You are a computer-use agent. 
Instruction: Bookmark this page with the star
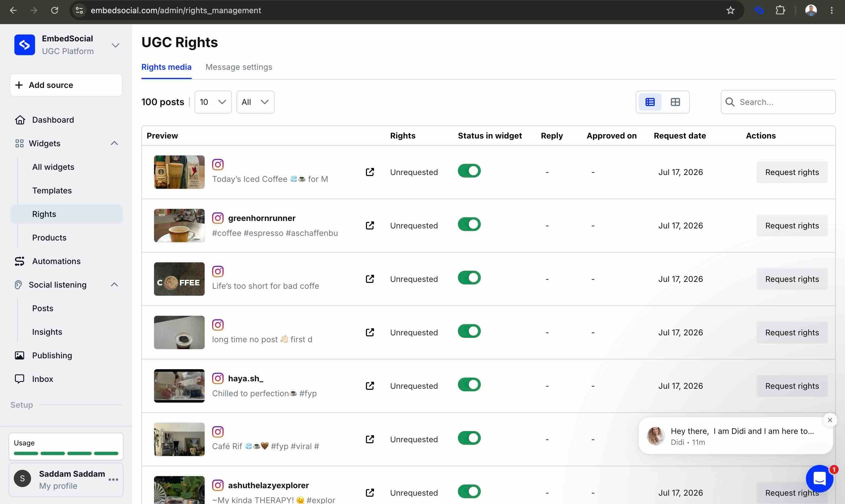coord(731,11)
